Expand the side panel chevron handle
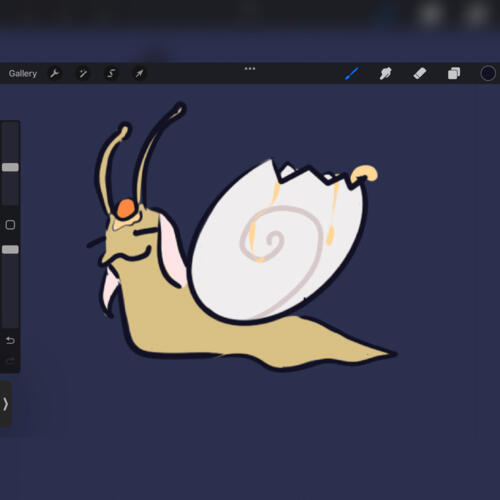This screenshot has width=500, height=500. click(6, 404)
